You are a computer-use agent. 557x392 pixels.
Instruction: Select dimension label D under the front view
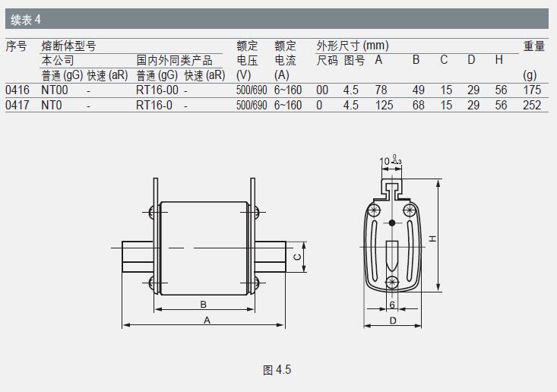(393, 321)
